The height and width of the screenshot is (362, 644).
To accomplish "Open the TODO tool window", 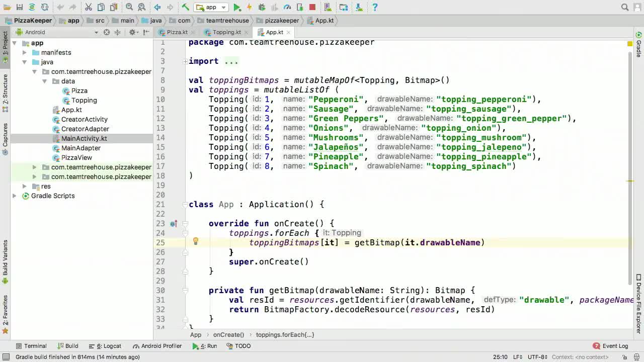I will [x=238, y=346].
